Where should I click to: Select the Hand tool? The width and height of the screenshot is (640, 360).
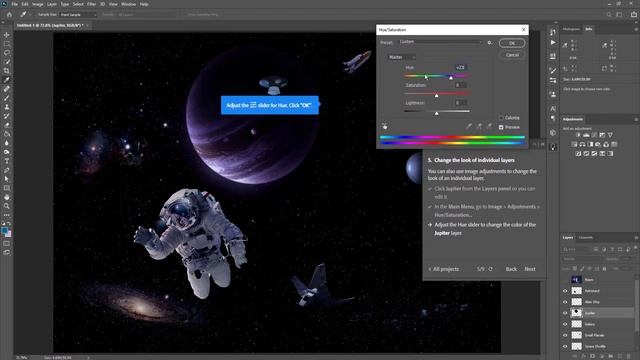coord(7,197)
